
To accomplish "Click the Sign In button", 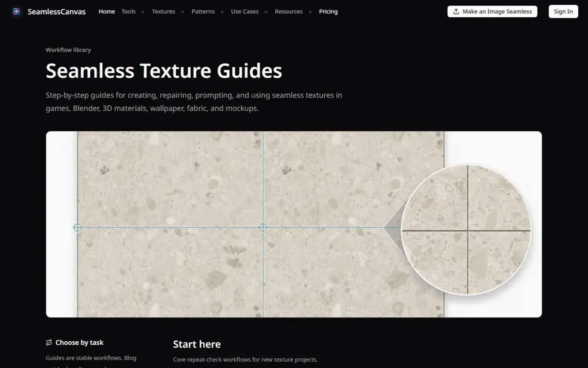I will (x=563, y=11).
